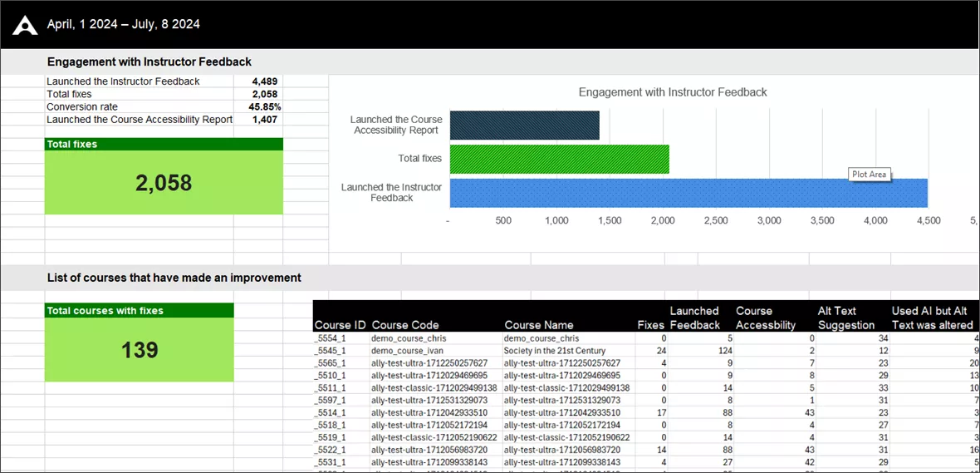Select the green Total fixes chart bar
Viewport: 980px width, 473px height.
(560, 159)
